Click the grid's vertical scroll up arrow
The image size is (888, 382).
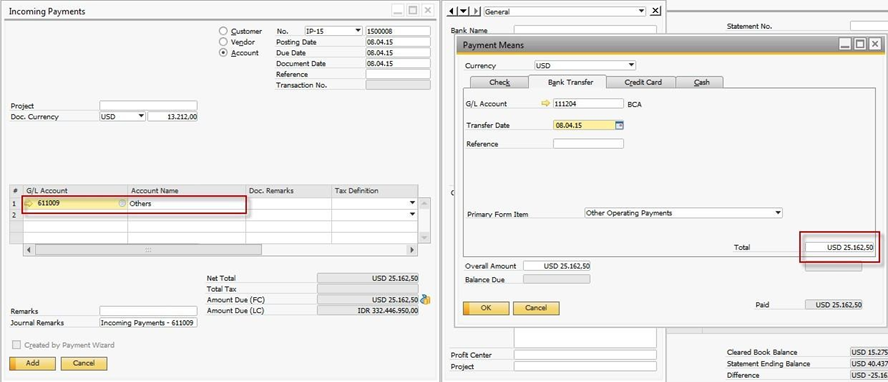tap(424, 203)
